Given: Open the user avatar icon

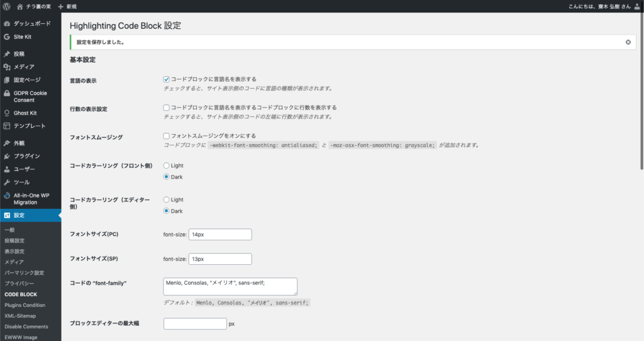Looking at the screenshot, I should click(x=638, y=6).
